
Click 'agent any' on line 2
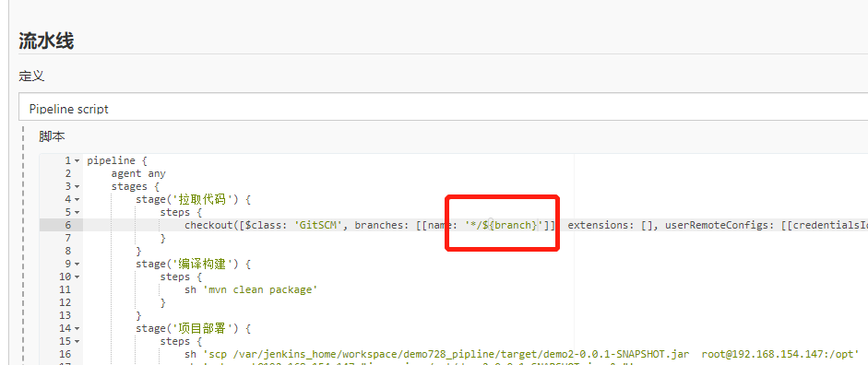[138, 173]
